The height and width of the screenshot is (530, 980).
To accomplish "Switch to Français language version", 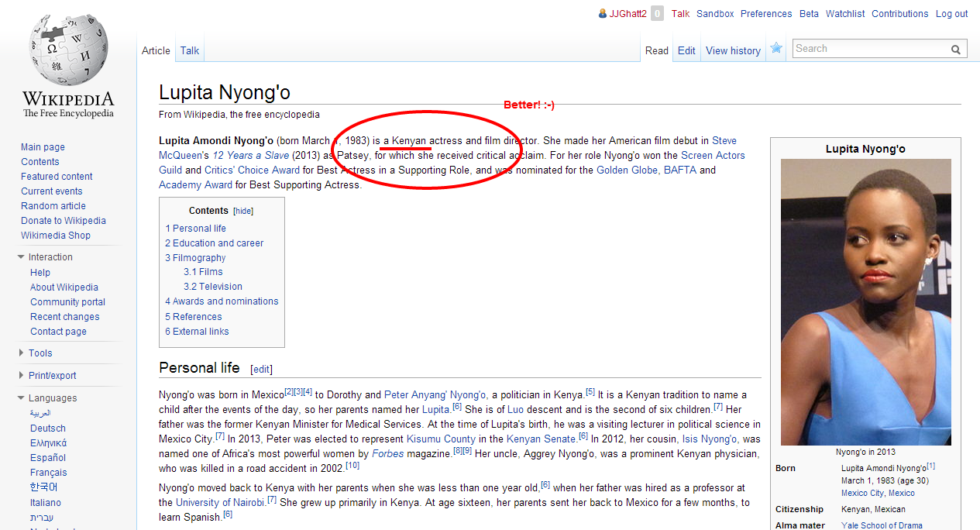I will [49, 473].
